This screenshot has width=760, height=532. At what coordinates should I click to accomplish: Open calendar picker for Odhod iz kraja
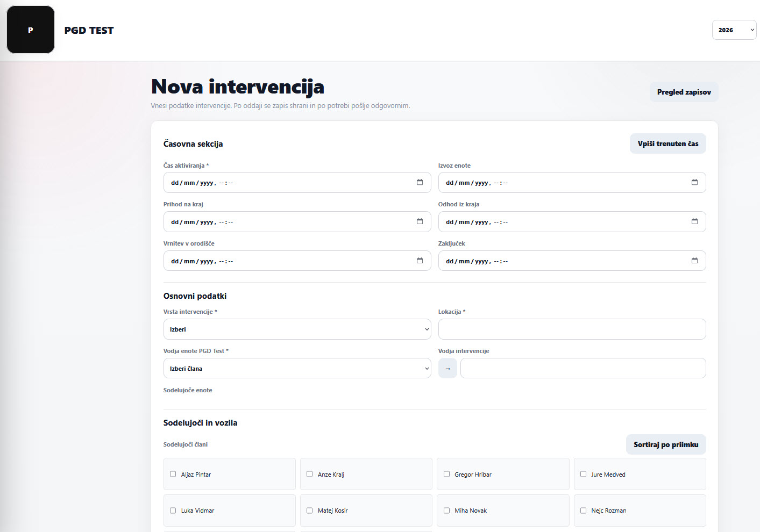tap(694, 221)
